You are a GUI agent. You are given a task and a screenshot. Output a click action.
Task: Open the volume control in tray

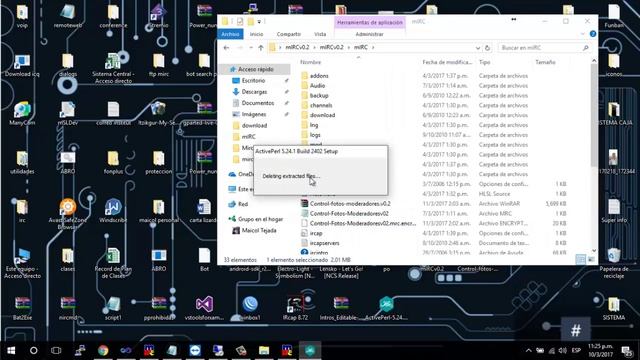click(x=562, y=350)
